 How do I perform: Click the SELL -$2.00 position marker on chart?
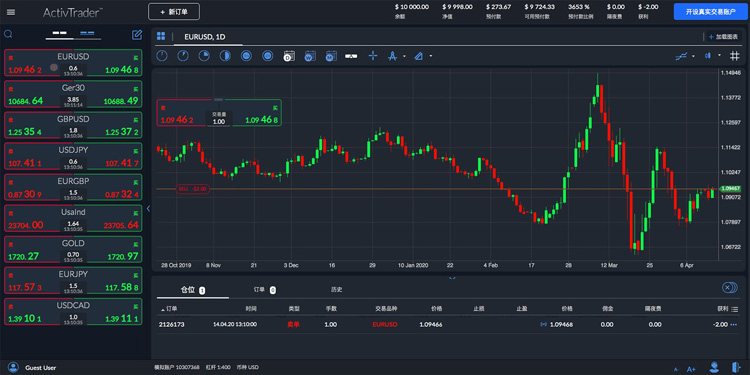click(x=193, y=189)
